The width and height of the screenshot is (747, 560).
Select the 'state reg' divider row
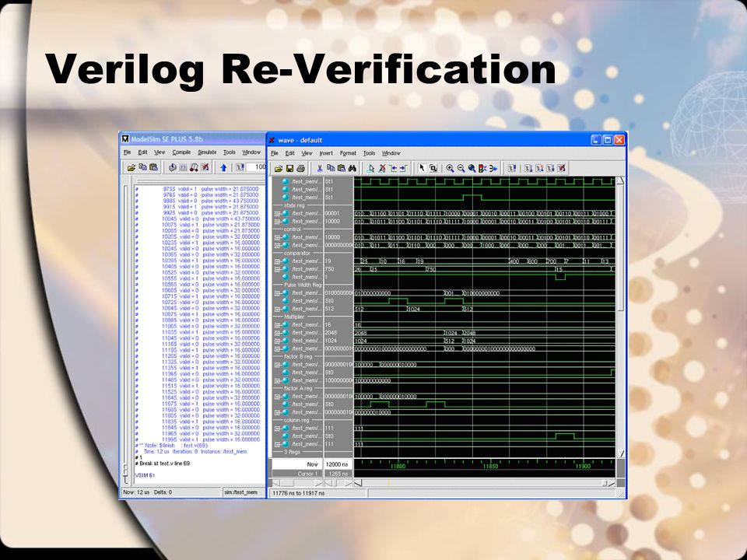[294, 205]
